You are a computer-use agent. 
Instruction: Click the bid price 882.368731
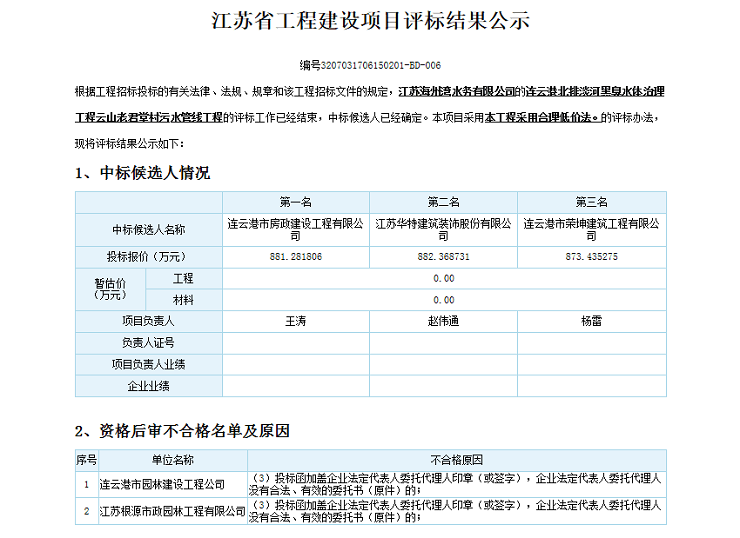click(444, 257)
